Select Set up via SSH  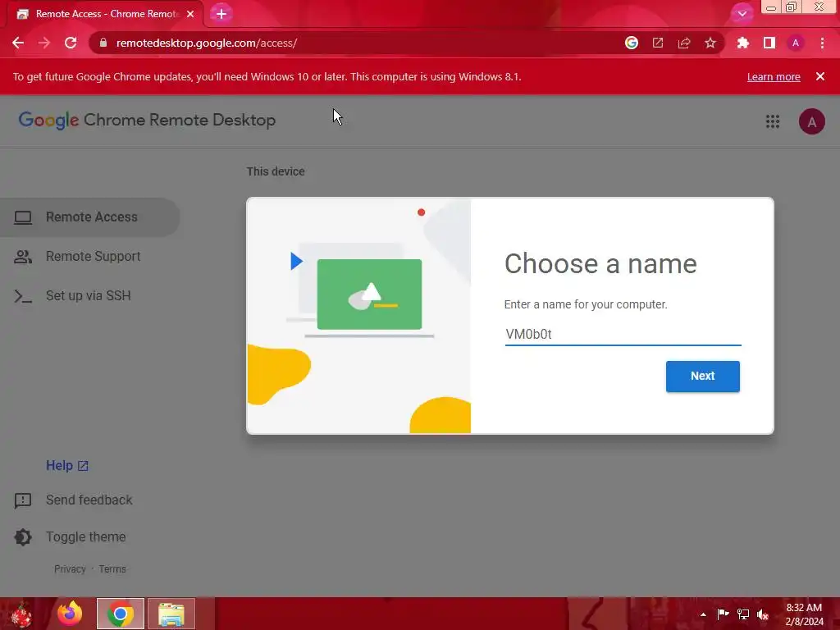tap(90, 295)
